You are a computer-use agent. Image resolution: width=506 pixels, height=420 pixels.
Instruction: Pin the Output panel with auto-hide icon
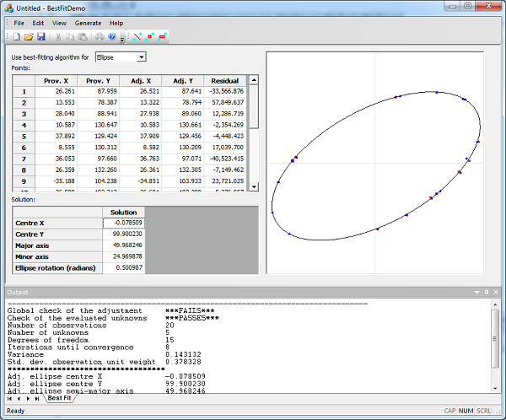[x=487, y=292]
